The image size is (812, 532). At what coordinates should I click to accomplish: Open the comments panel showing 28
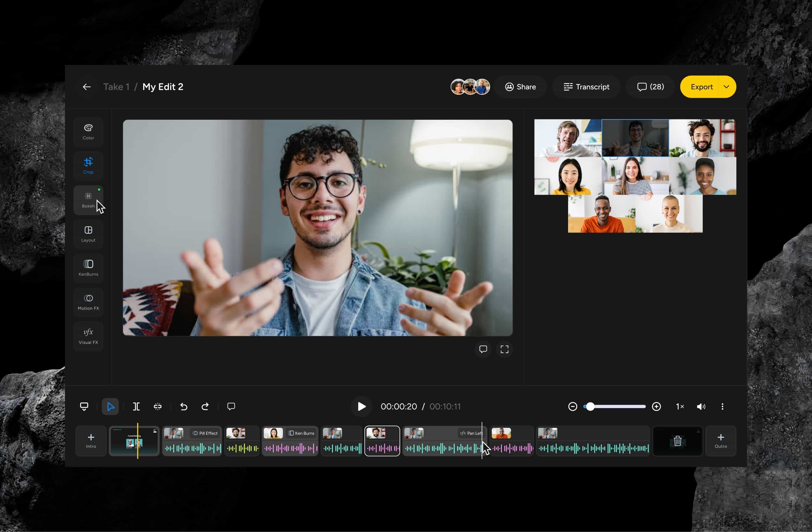(650, 87)
